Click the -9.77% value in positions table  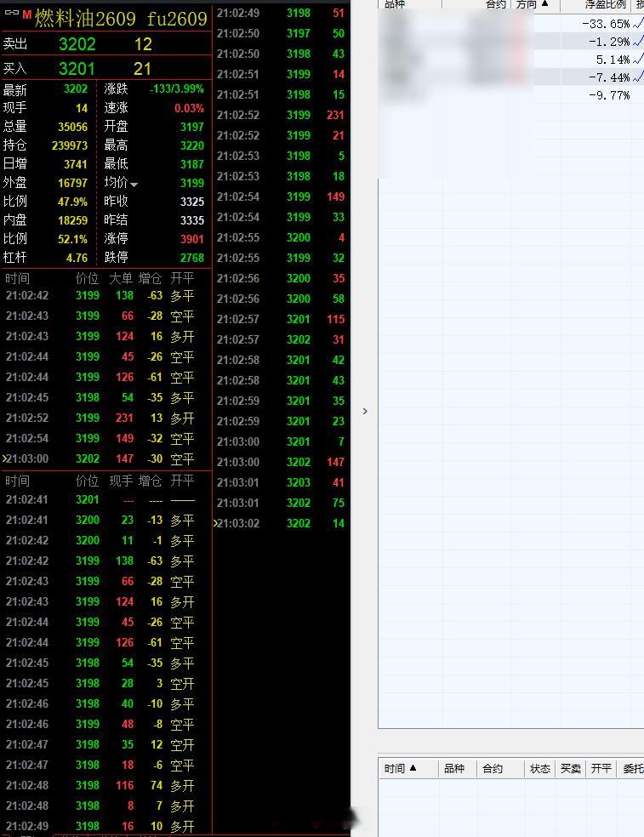(609, 95)
